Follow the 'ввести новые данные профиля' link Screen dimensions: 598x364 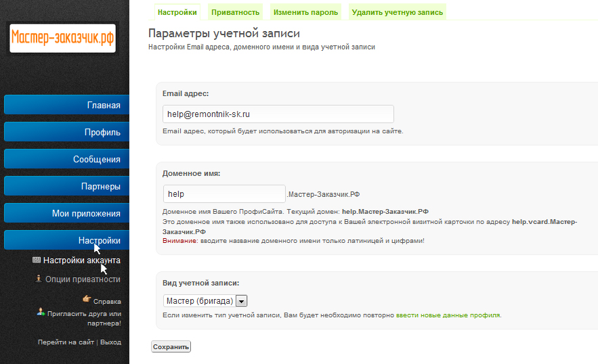[448, 315]
